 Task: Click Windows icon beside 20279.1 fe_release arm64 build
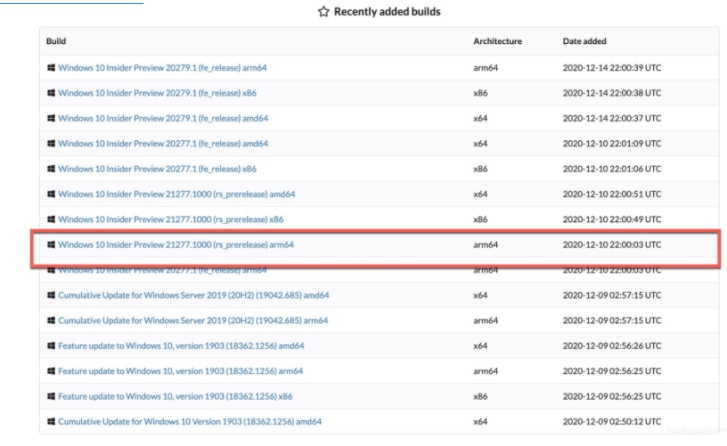pos(51,68)
